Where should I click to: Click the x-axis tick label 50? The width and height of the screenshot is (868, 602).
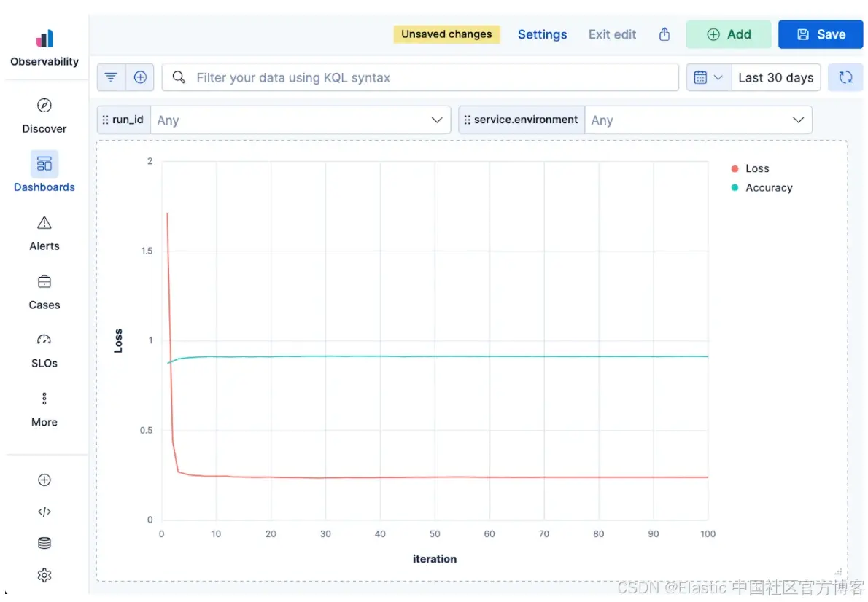(x=435, y=534)
